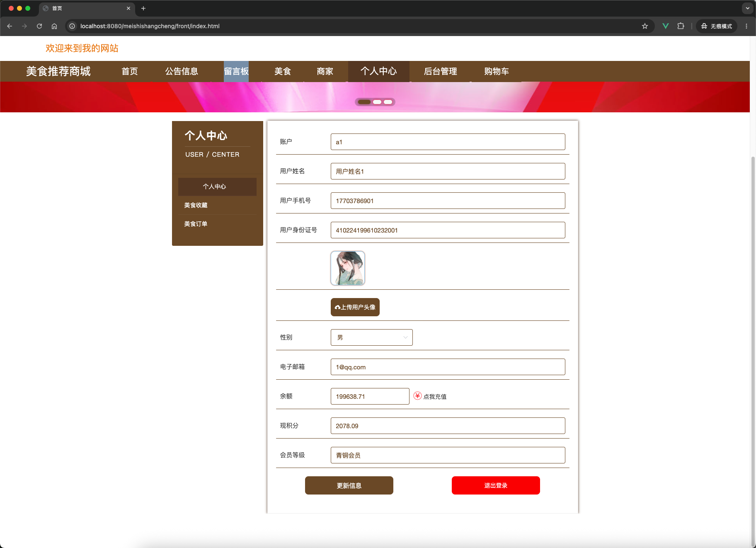Go to 首页 in the navigation bar
The image size is (756, 548).
tap(130, 71)
